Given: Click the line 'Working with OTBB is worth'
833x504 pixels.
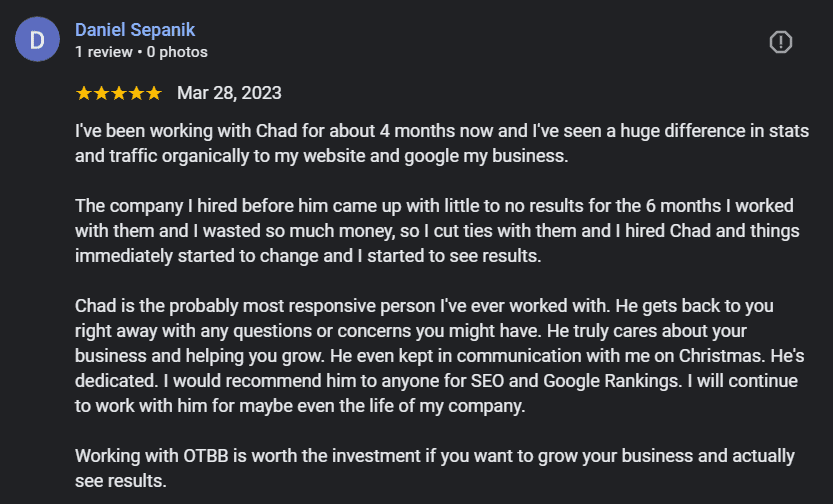Looking at the screenshot, I should click(435, 456).
